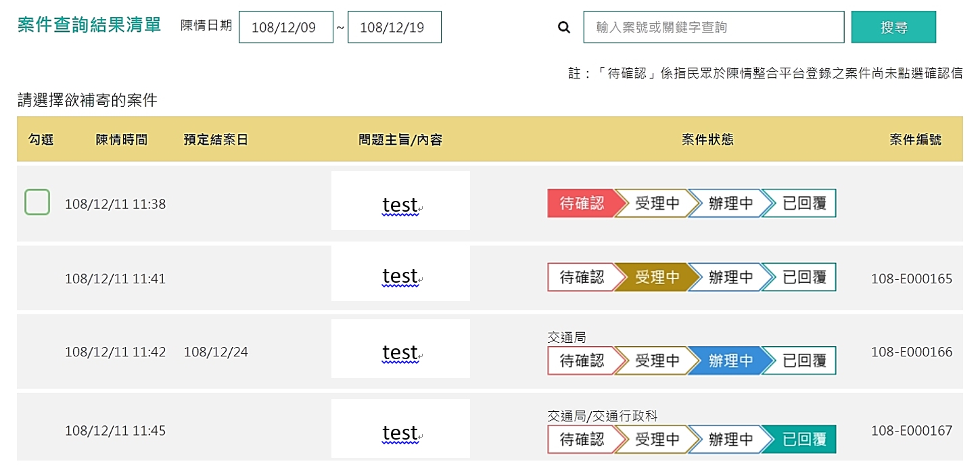
Task: Click the 案件狀態 column header
Action: pyautogui.click(x=707, y=140)
